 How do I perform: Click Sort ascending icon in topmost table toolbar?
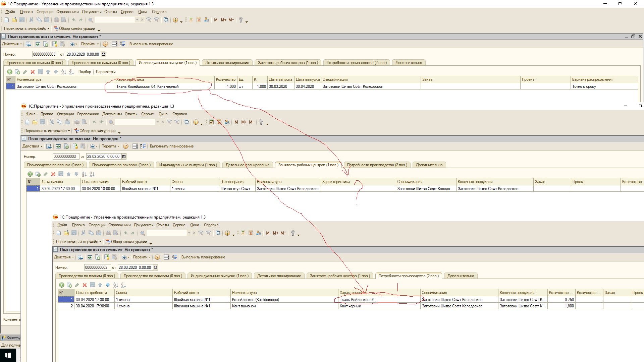[64, 72]
